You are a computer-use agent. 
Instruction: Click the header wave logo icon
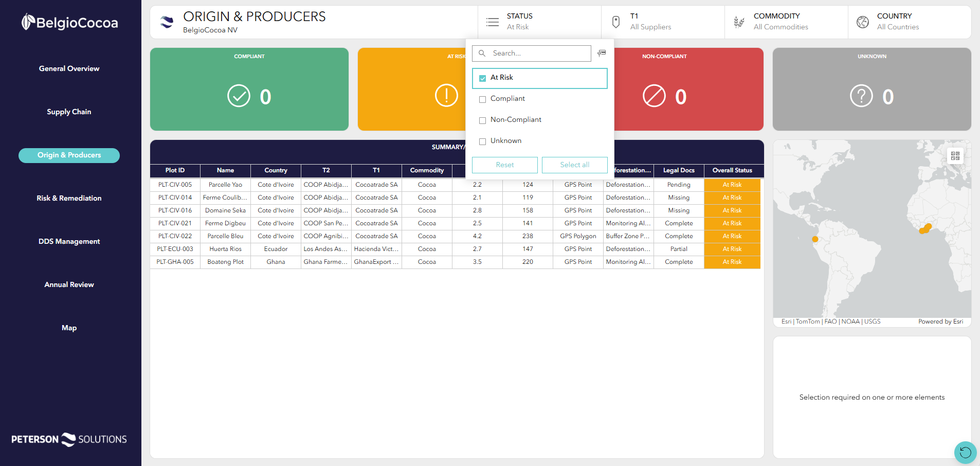167,22
